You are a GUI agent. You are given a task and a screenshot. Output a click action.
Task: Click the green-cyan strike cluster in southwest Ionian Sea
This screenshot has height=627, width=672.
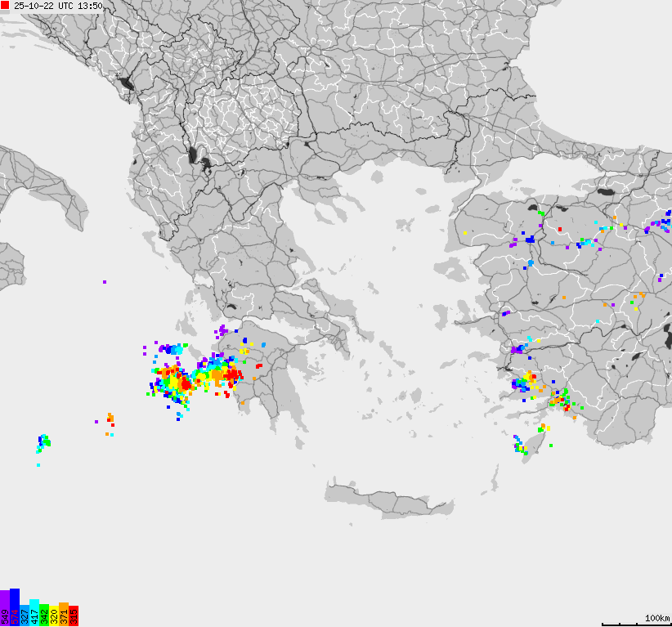tap(43, 441)
